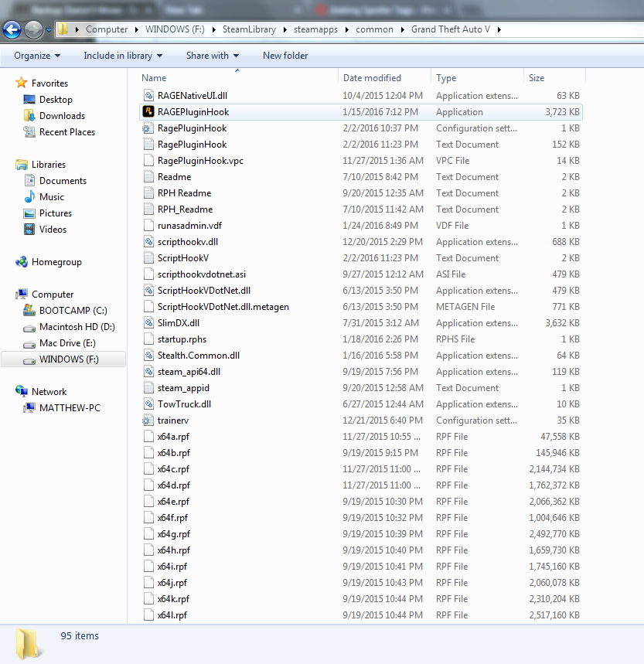The width and height of the screenshot is (644, 664).
Task: Click the Music library note icon
Action: 29,197
